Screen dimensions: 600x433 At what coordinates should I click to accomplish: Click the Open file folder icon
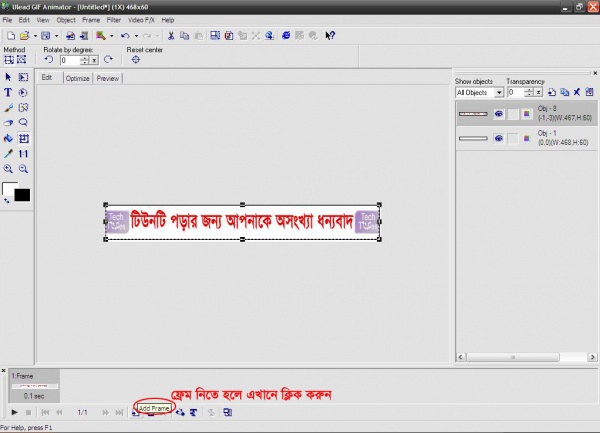tap(24, 36)
